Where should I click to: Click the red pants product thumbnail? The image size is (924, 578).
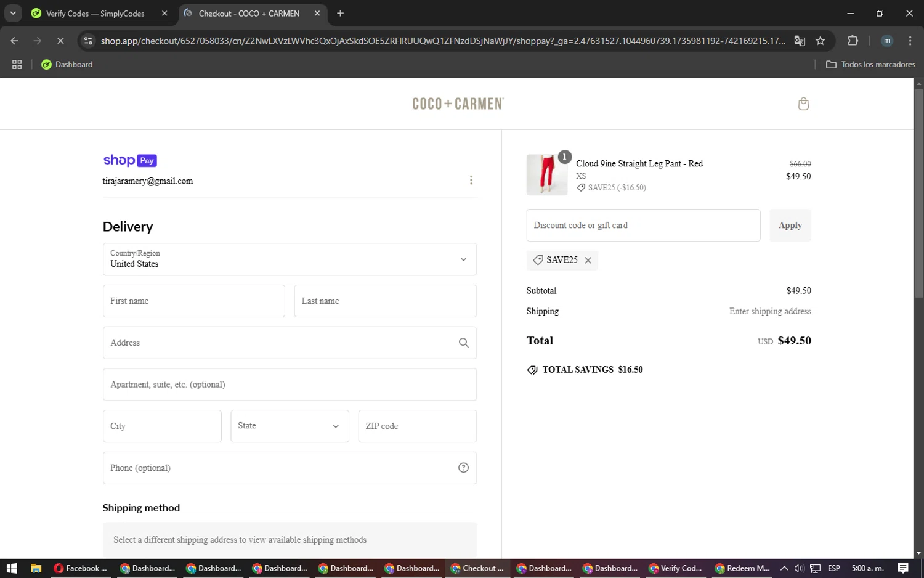tap(547, 175)
